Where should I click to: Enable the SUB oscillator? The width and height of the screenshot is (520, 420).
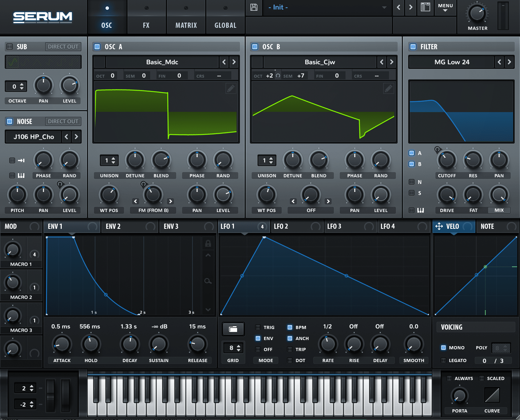10,46
